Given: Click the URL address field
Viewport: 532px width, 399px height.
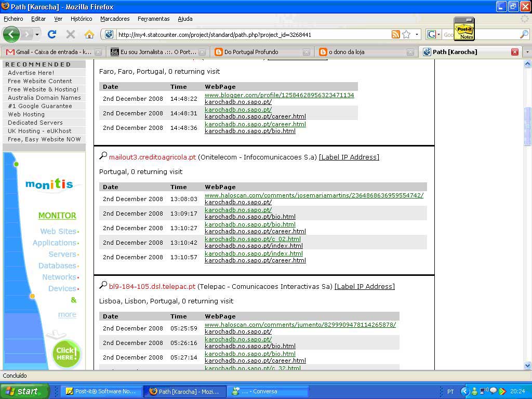Looking at the screenshot, I should coord(253,35).
